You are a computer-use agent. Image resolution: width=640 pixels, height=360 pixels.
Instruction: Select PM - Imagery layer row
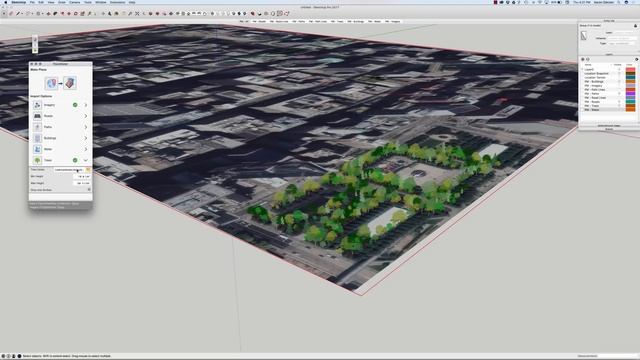[608, 86]
